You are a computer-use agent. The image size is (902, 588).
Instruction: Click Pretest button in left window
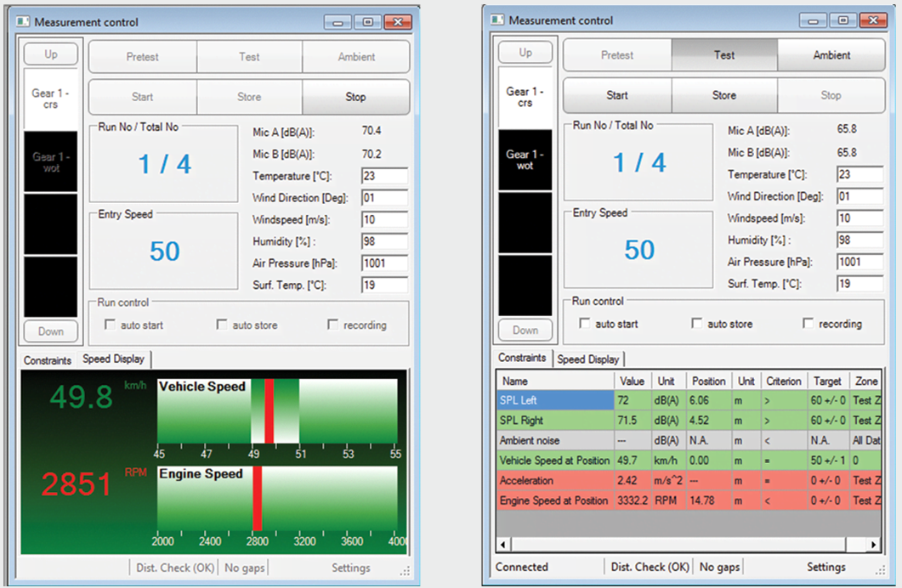tap(143, 57)
